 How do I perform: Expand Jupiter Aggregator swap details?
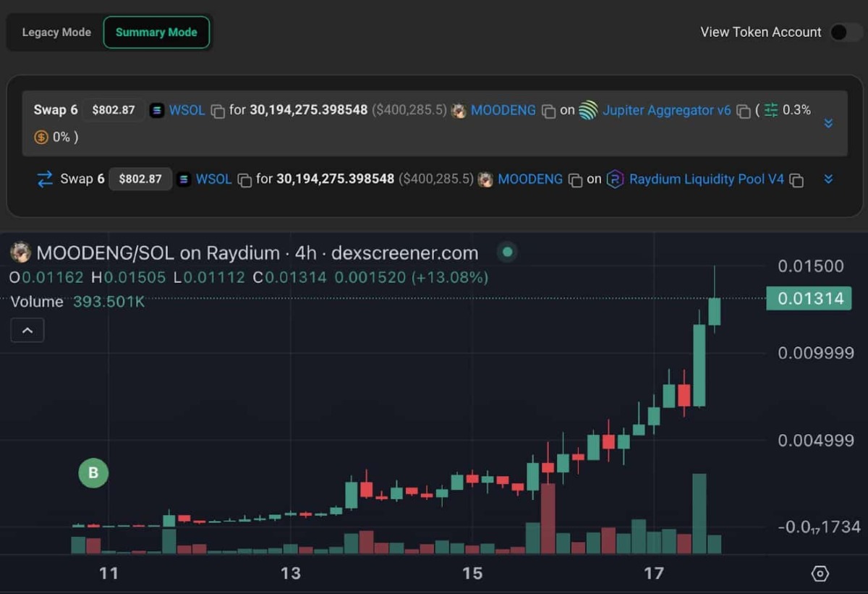point(829,124)
